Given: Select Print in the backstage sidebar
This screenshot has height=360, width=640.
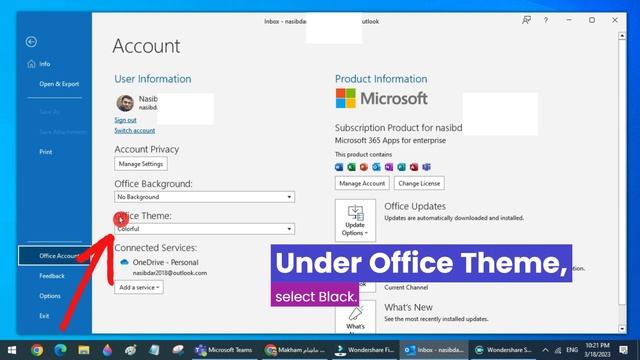Looking at the screenshot, I should [x=46, y=152].
